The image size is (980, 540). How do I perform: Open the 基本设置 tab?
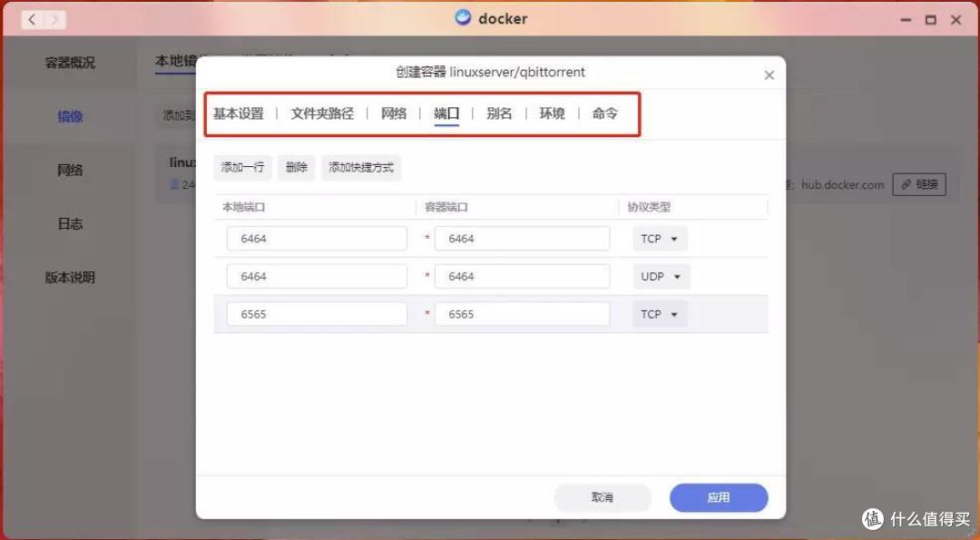(x=238, y=113)
